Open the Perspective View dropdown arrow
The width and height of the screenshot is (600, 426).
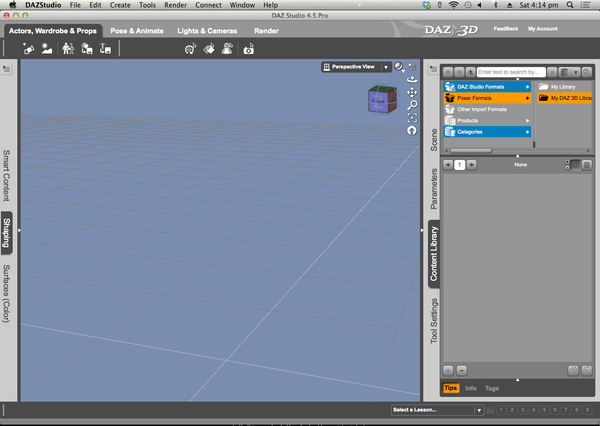pyautogui.click(x=386, y=67)
